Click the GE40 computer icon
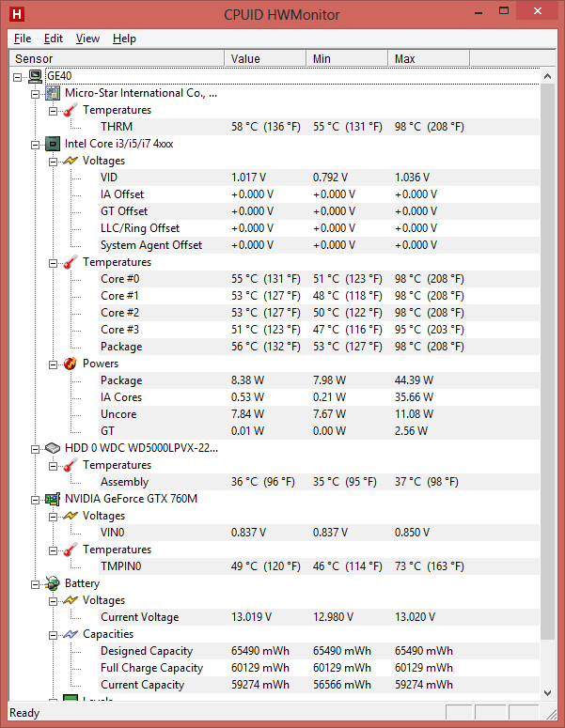 [36, 76]
